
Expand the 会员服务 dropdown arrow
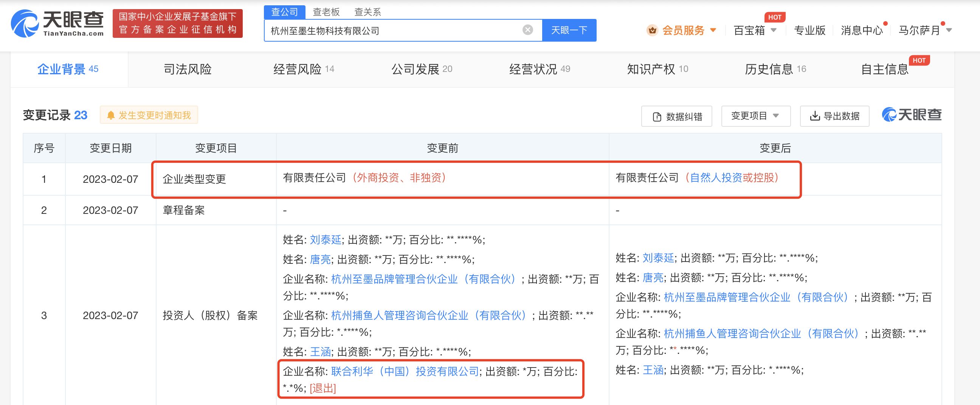(x=713, y=30)
